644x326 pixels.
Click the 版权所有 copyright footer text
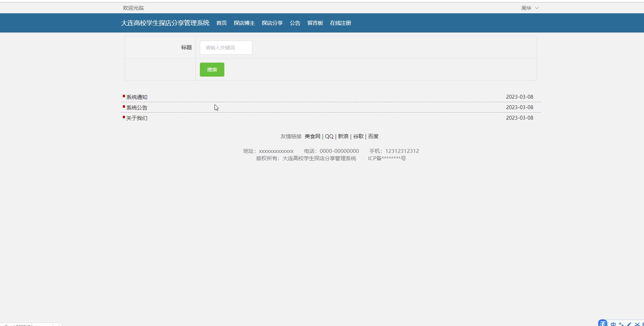306,158
